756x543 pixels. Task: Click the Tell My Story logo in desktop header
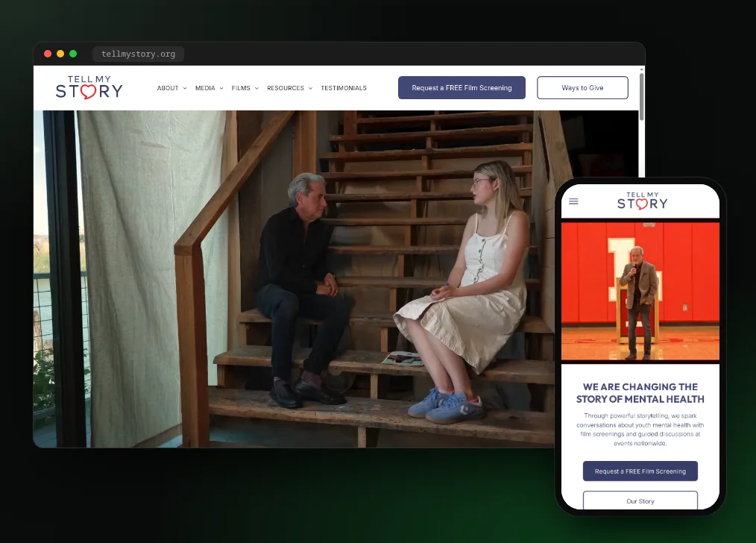[x=89, y=87]
